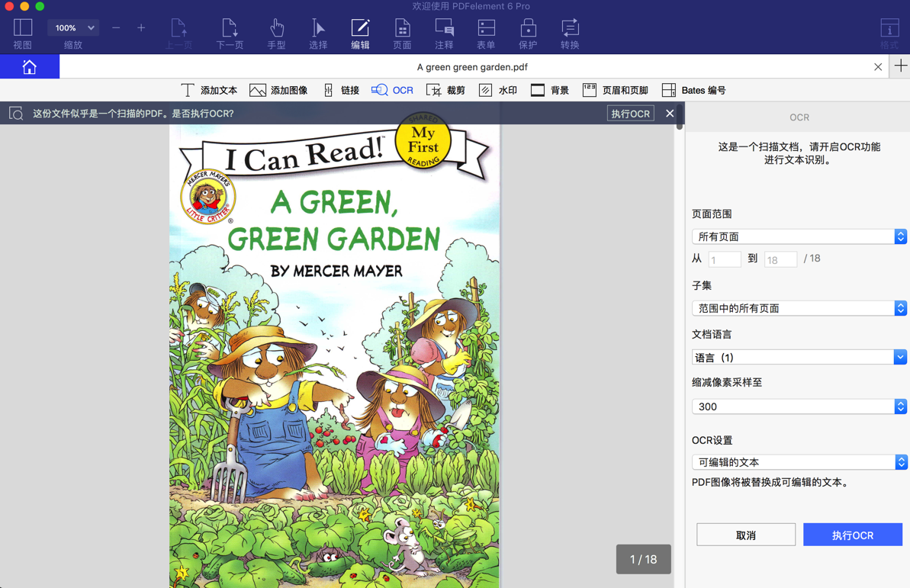Choose the 链接 link tool
Screen dimensions: 910x588
click(x=342, y=90)
